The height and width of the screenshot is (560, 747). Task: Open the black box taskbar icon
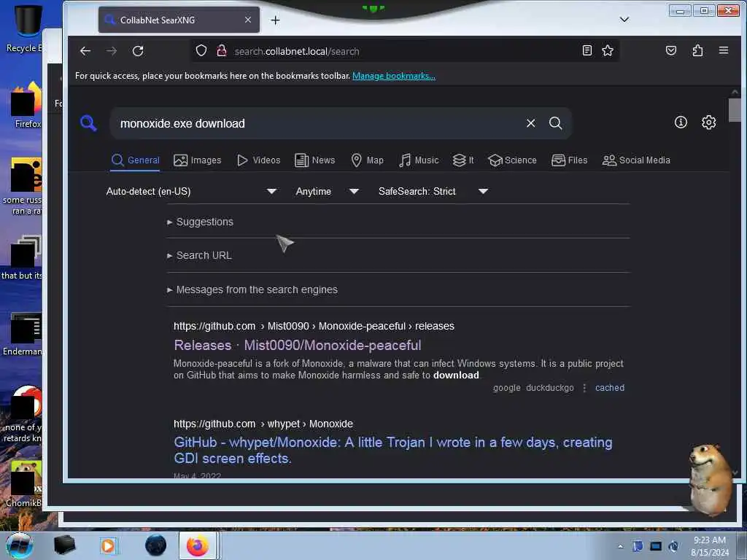click(64, 545)
